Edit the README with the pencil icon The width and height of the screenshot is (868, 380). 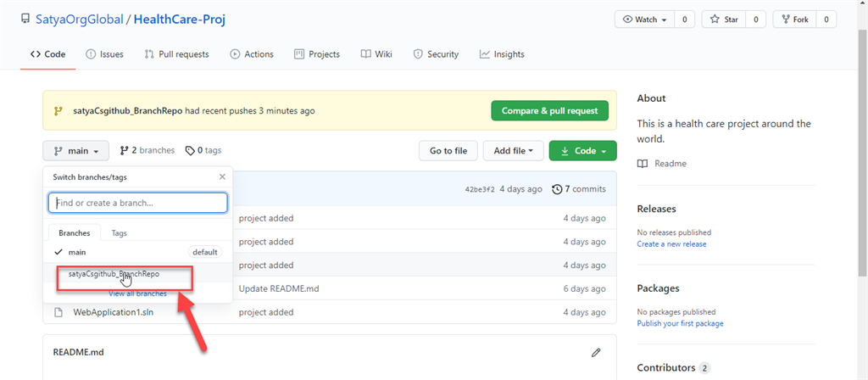pyautogui.click(x=596, y=352)
